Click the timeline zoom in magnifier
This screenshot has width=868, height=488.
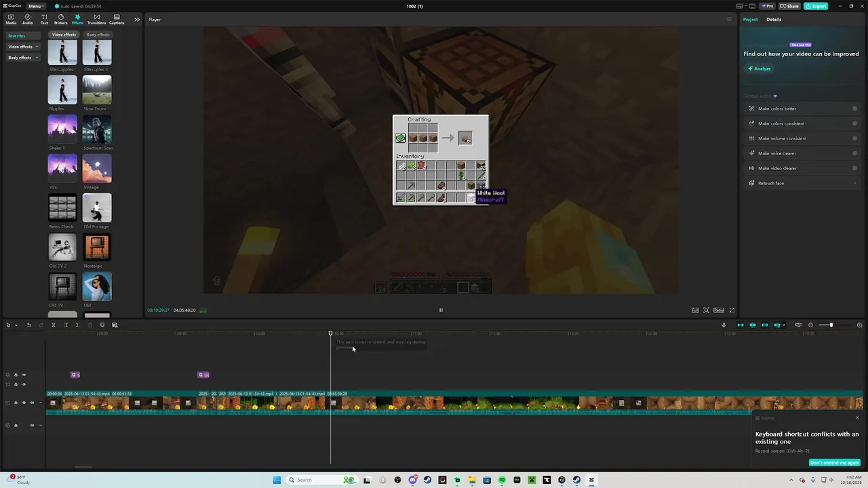click(x=859, y=325)
